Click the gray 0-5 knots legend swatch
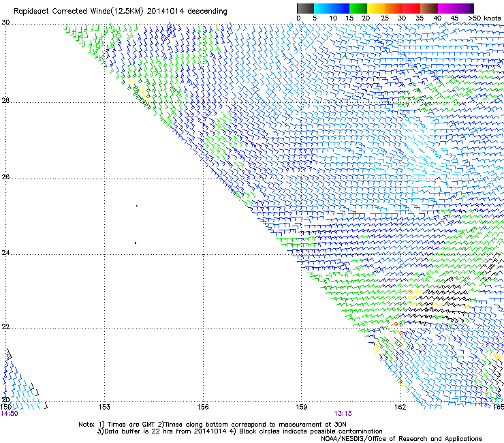Screen dimensions: 504x443 coord(305,8)
